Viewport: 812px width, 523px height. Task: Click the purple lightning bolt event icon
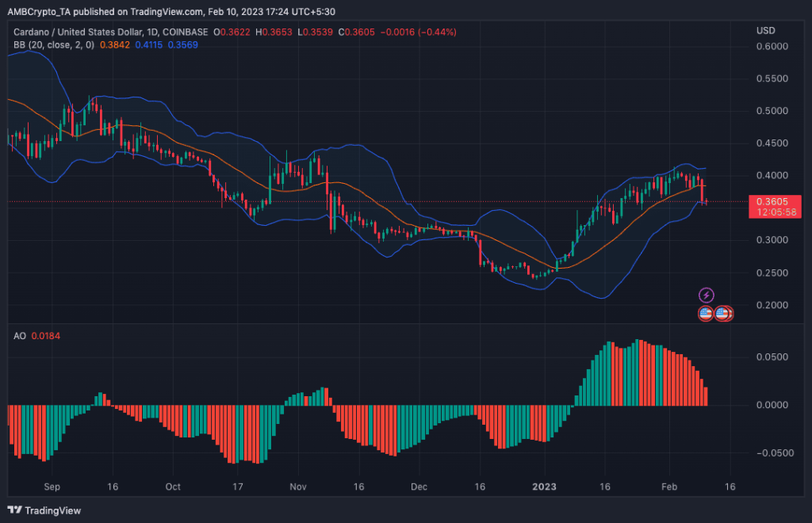pyautogui.click(x=706, y=296)
